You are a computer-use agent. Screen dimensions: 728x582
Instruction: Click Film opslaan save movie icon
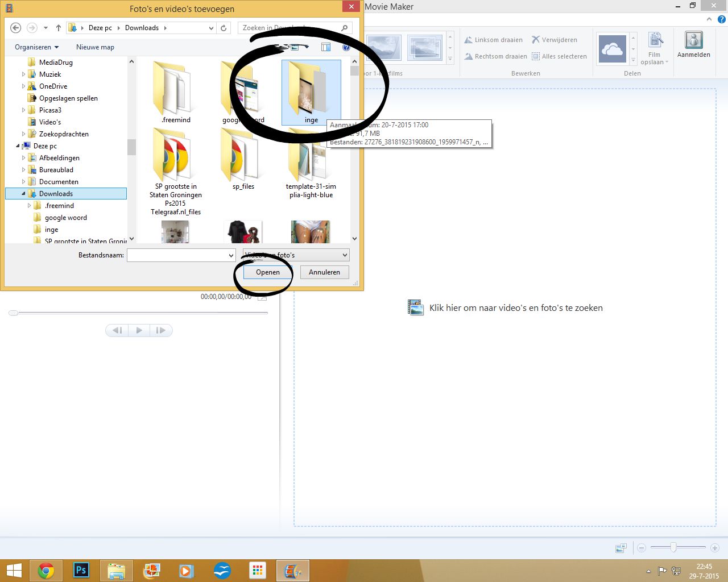pyautogui.click(x=655, y=40)
